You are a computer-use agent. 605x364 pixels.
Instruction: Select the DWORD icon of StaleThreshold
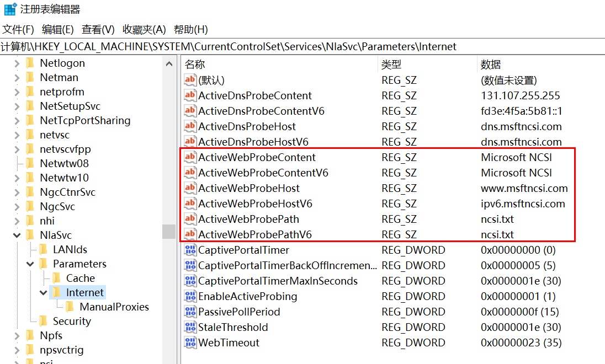[190, 327]
